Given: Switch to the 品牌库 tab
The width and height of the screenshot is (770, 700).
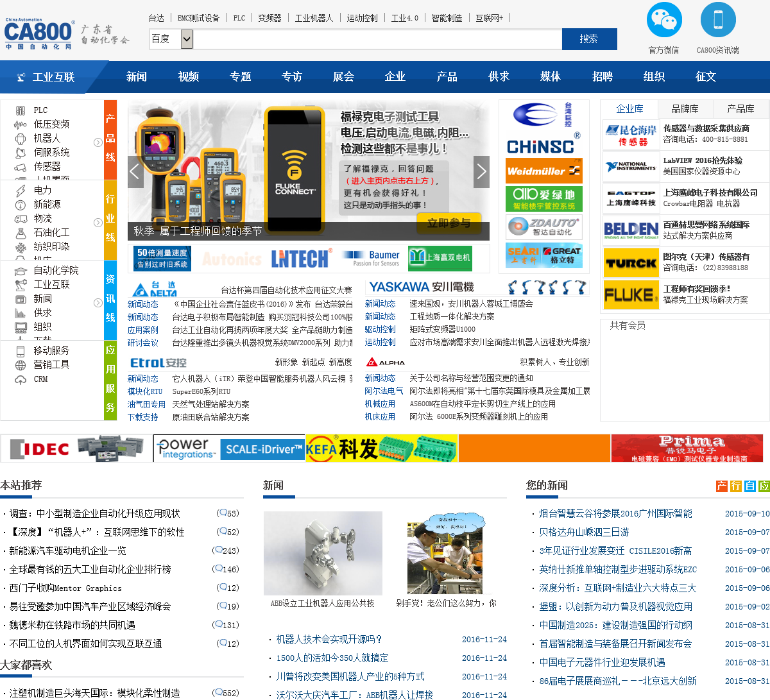Looking at the screenshot, I should (685, 109).
